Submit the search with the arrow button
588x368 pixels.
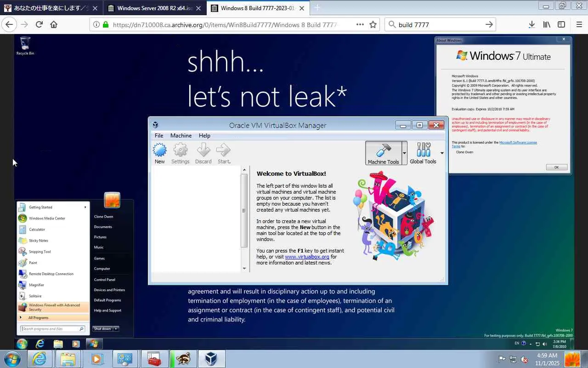pos(489,24)
